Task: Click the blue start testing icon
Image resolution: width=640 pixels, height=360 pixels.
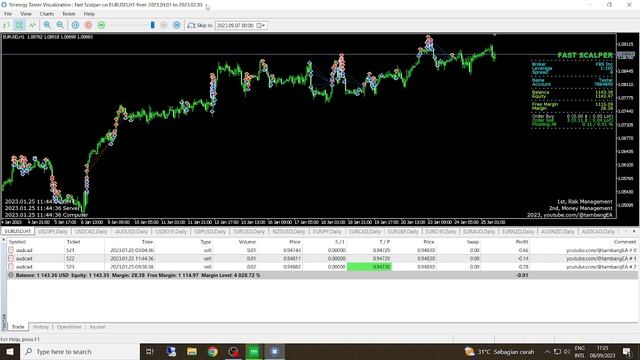Action: [x=76, y=25]
